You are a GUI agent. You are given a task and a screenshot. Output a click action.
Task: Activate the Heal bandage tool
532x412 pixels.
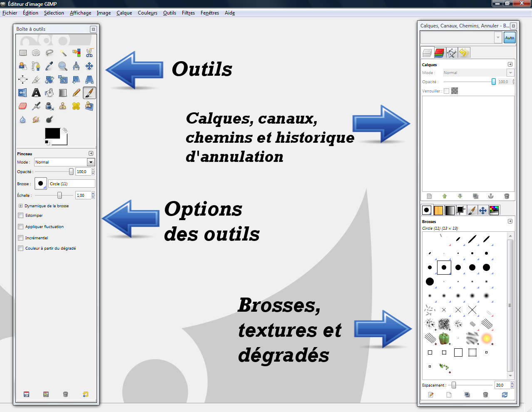tap(76, 106)
